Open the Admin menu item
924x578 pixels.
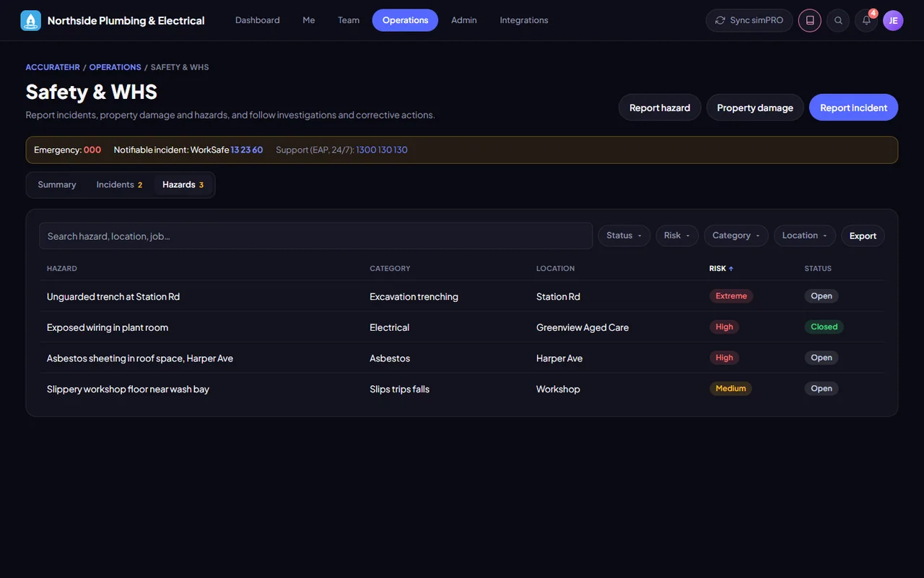(x=464, y=20)
